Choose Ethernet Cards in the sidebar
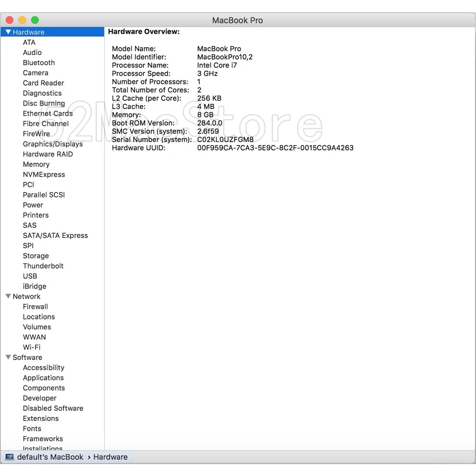The image size is (476, 476). [x=48, y=114]
